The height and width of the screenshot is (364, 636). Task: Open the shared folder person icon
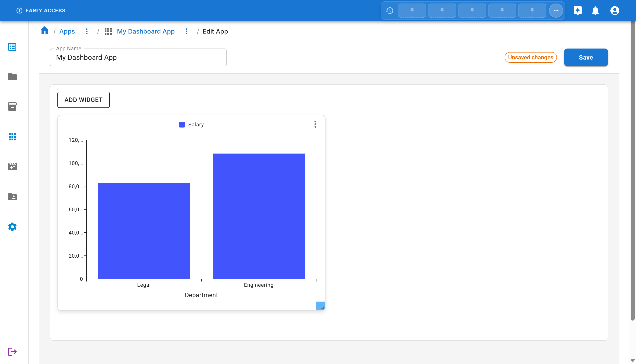point(12,197)
